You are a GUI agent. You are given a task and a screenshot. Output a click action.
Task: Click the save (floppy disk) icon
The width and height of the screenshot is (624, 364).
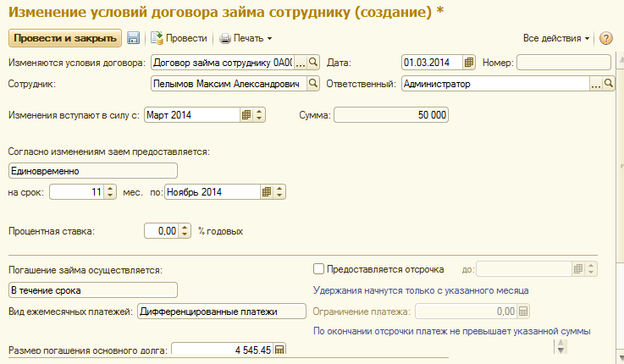133,38
